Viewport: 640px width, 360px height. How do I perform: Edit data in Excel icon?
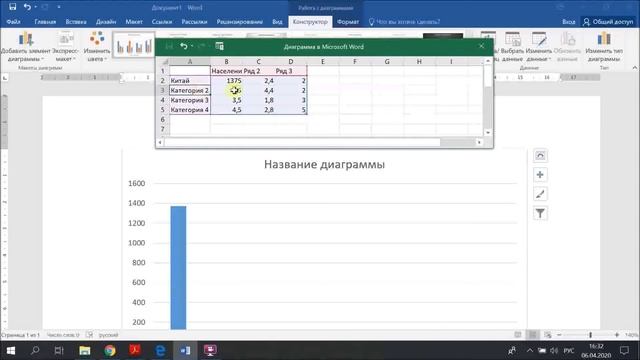pos(220,46)
